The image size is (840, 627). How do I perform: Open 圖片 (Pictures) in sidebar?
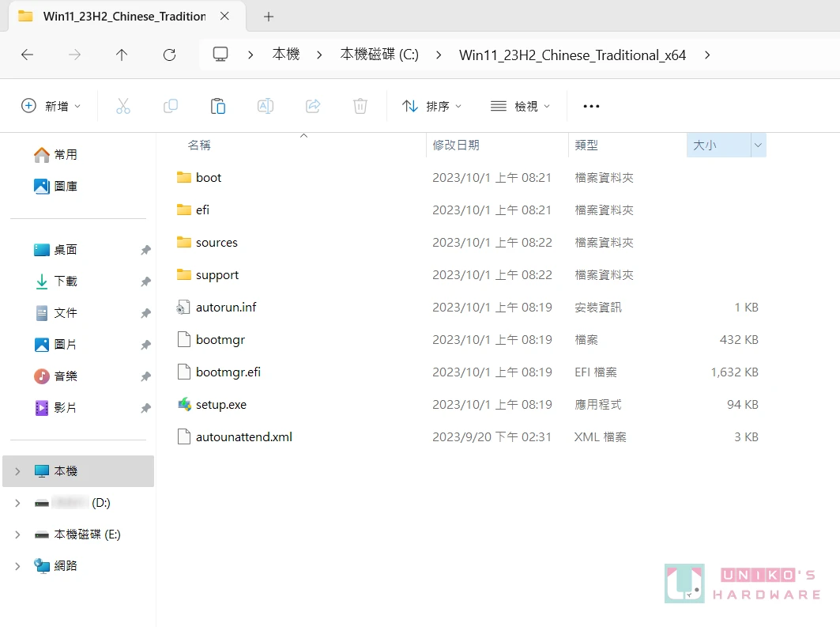(x=56, y=345)
